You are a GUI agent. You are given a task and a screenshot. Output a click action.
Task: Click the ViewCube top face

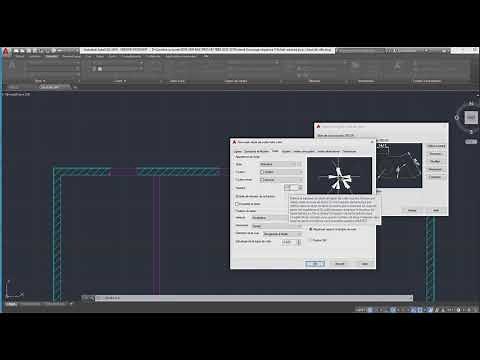[471, 117]
